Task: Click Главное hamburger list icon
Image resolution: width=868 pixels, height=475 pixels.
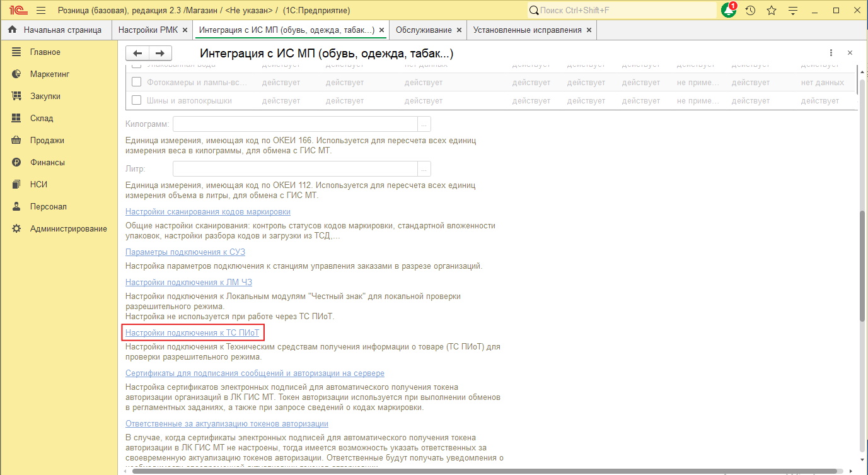Action: (17, 52)
